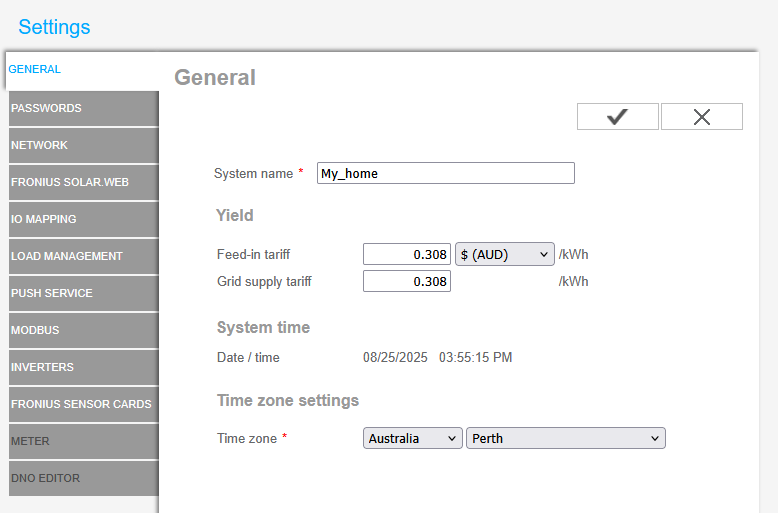
Task: Click the System name input field
Action: (445, 173)
